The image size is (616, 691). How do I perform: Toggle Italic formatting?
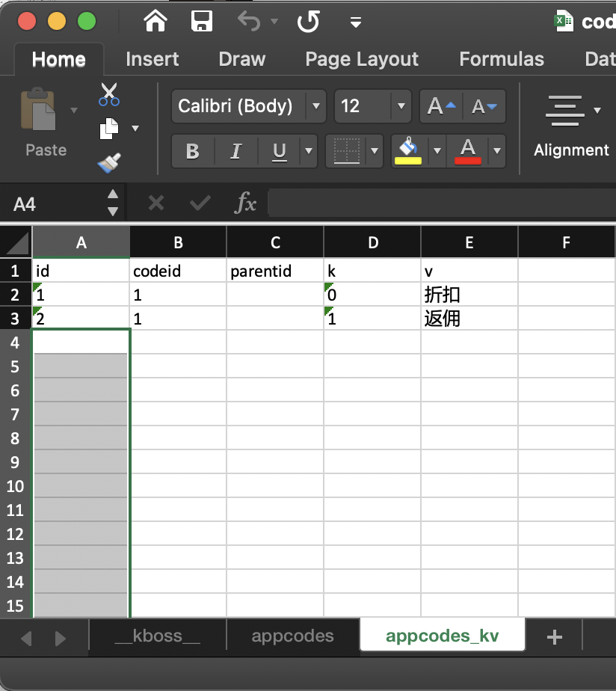click(x=235, y=152)
